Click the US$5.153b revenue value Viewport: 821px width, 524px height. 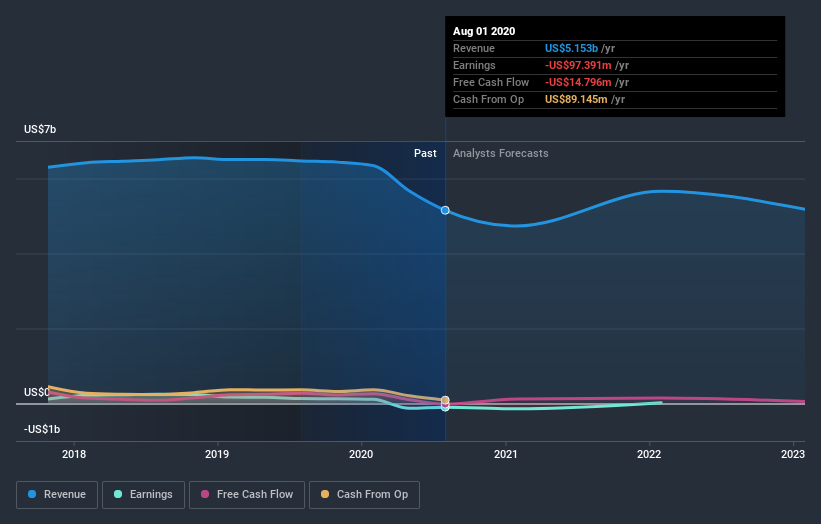[571, 48]
